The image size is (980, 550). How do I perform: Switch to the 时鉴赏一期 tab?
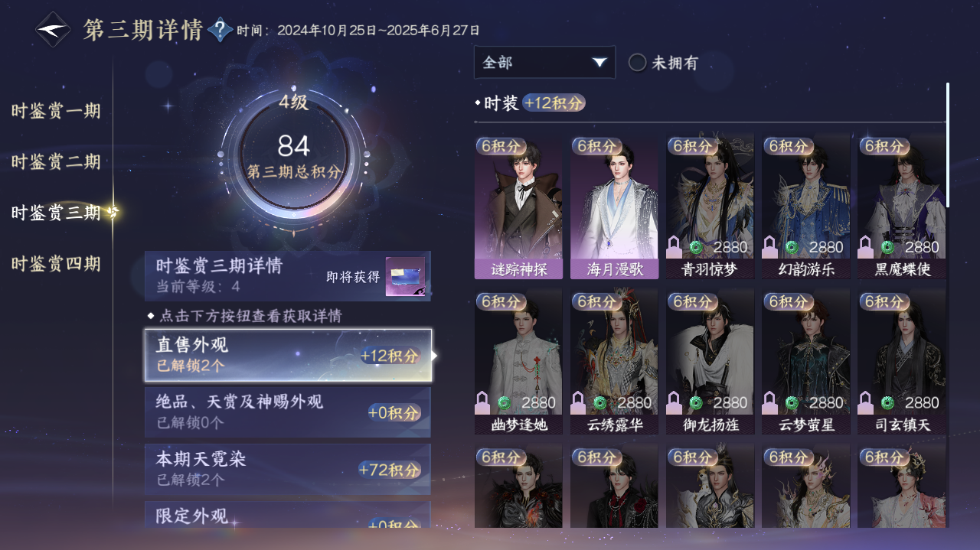56,111
